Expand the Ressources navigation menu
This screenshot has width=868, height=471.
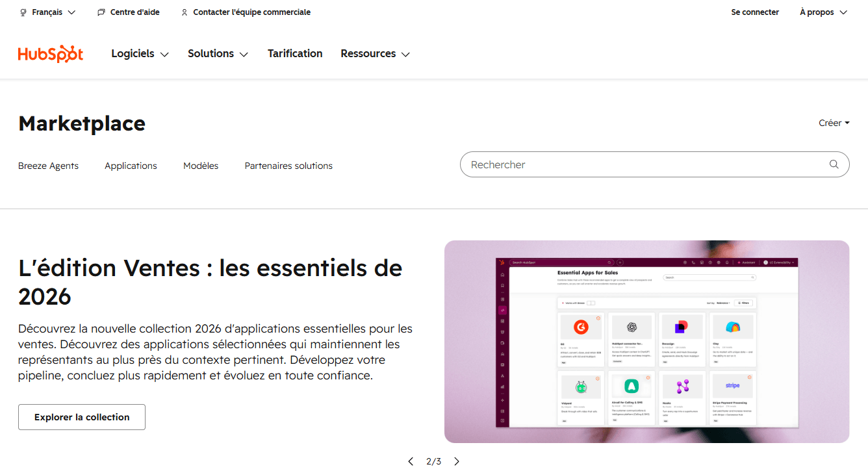[x=375, y=54]
